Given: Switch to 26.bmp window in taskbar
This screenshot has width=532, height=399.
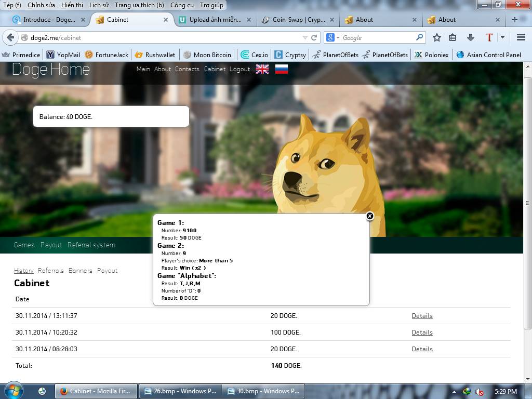Looking at the screenshot, I should pyautogui.click(x=180, y=391).
